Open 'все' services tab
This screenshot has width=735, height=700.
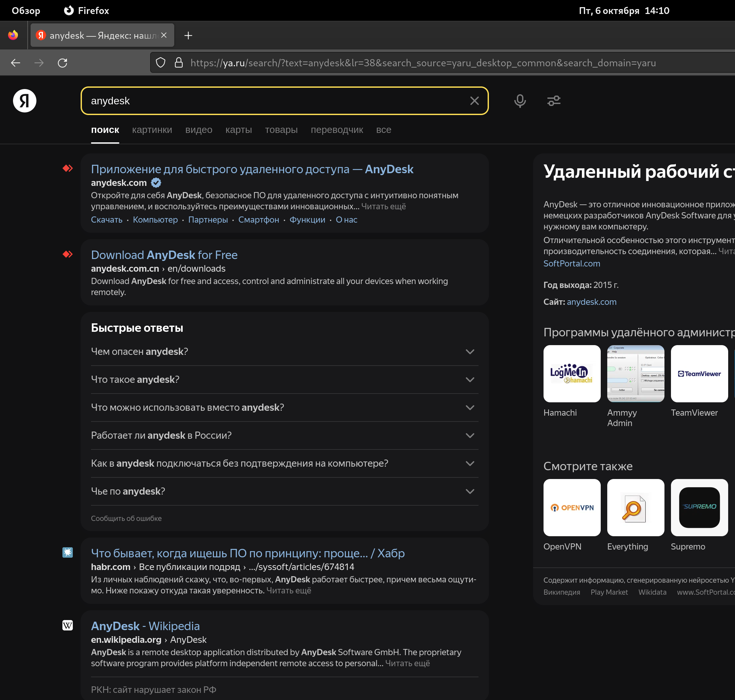coord(384,130)
